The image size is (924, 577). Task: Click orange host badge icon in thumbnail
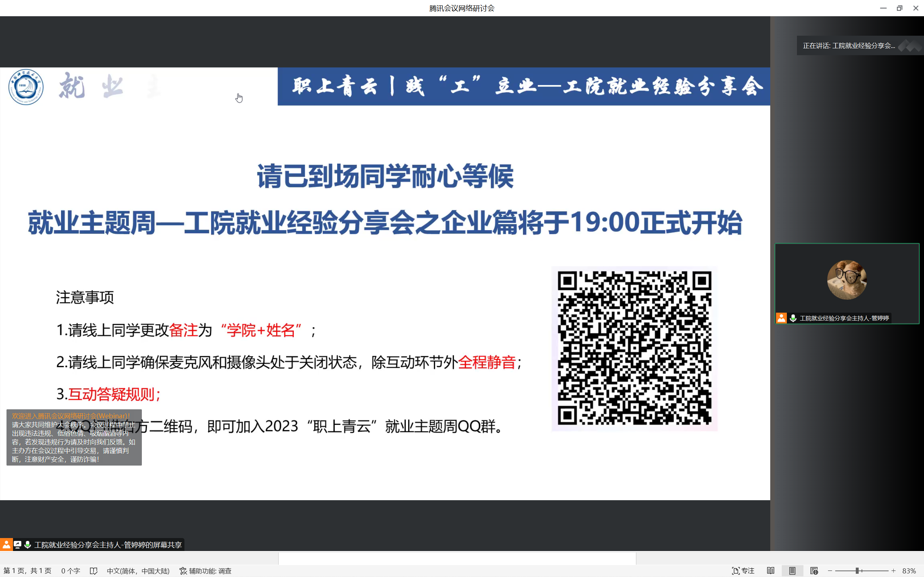pyautogui.click(x=781, y=318)
